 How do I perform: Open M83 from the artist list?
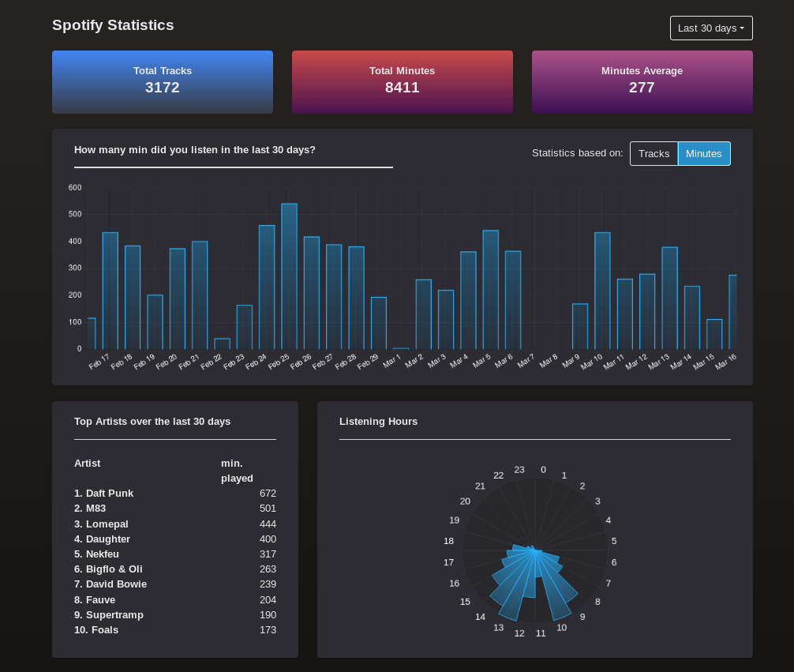(90, 509)
